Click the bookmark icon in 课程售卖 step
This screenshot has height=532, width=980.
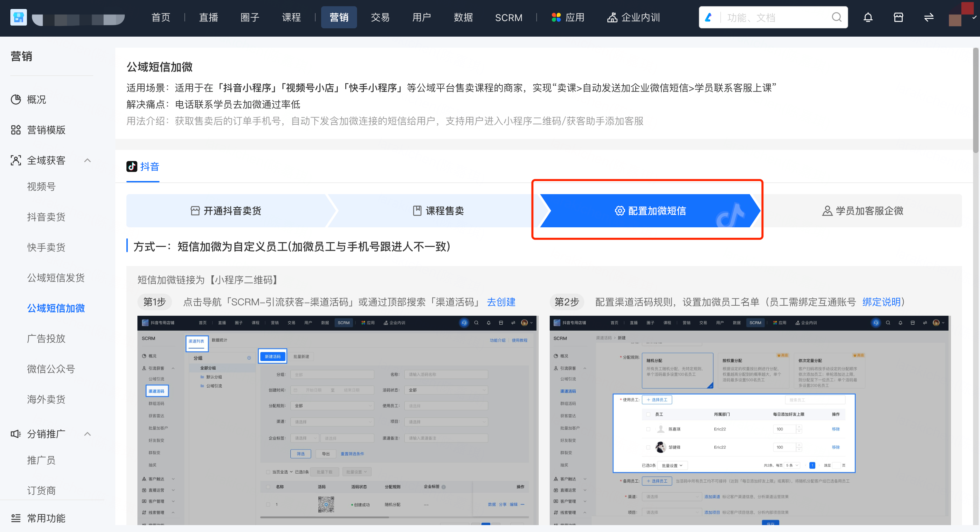[x=417, y=211]
